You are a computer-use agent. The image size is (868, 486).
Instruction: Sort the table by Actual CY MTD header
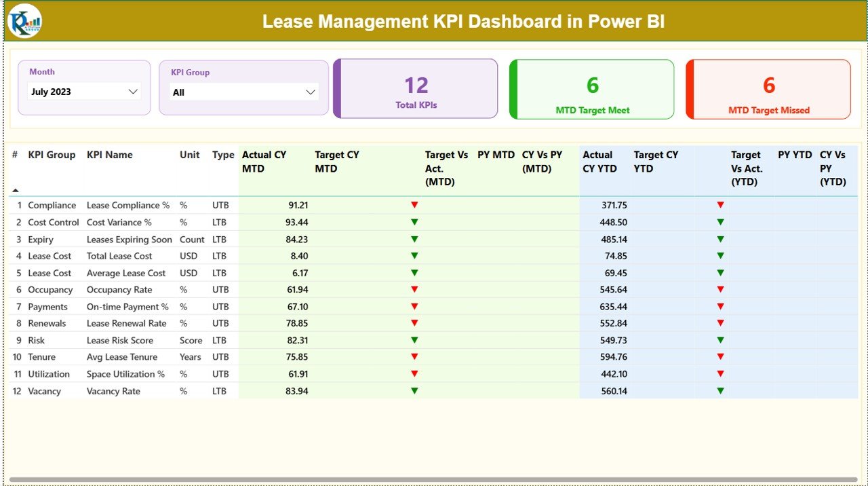pyautogui.click(x=264, y=162)
